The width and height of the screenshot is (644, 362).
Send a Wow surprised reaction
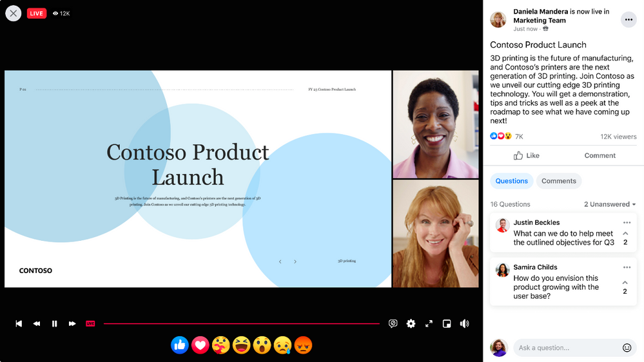262,345
